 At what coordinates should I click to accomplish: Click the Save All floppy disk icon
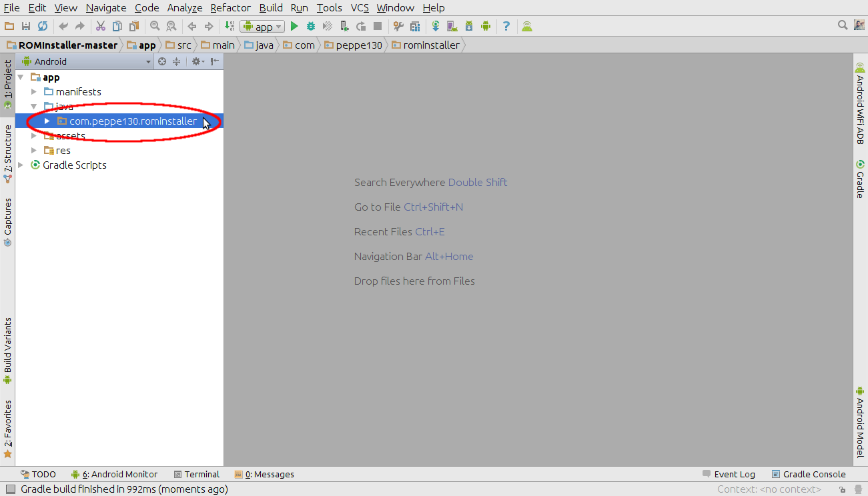(x=26, y=27)
